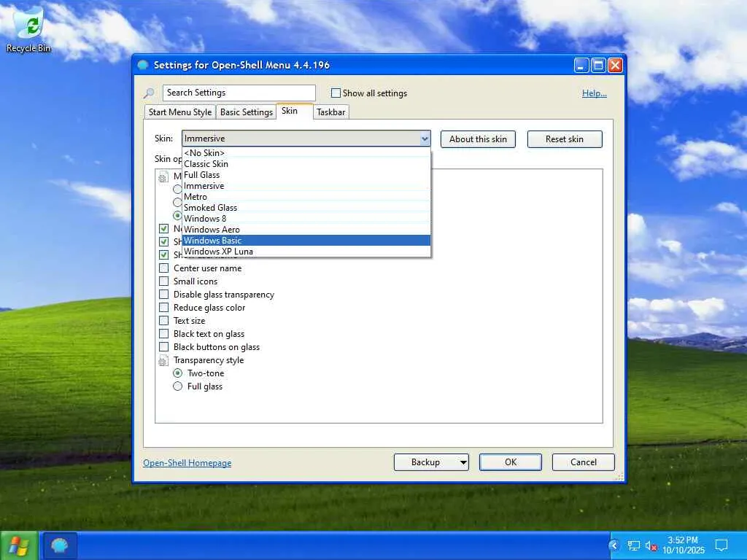
Task: Toggle Reduce glass color
Action: coord(164,308)
